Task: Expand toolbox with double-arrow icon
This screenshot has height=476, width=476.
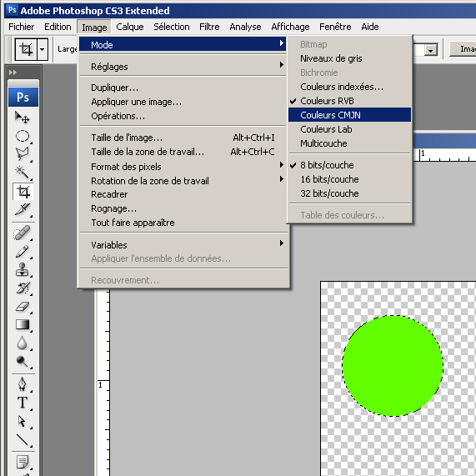Action: (x=13, y=73)
